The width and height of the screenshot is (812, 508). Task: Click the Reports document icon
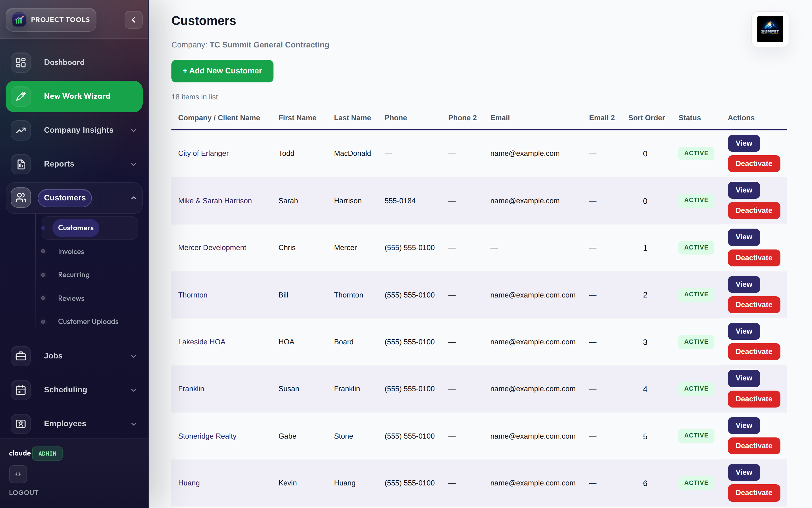click(21, 164)
